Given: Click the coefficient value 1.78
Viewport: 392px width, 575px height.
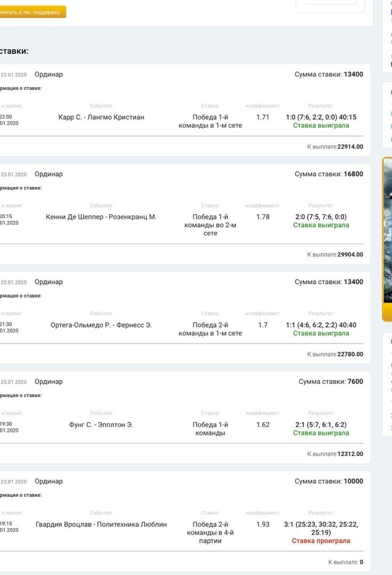Looking at the screenshot, I should pos(263,217).
